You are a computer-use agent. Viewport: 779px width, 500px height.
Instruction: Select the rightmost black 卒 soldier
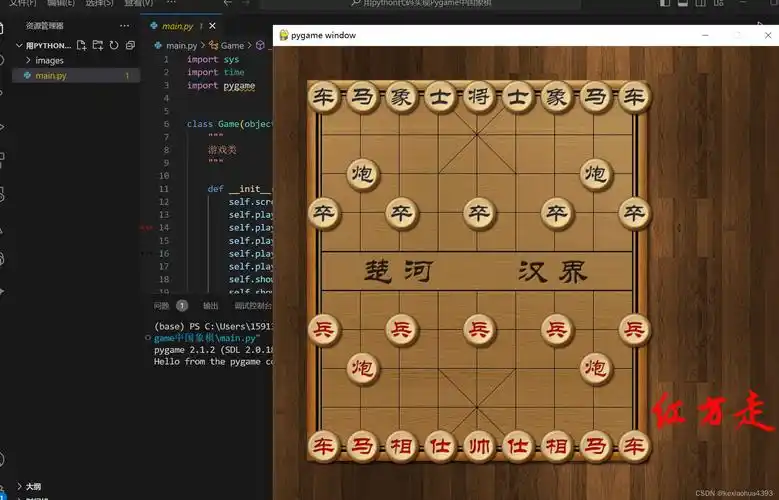(634, 213)
